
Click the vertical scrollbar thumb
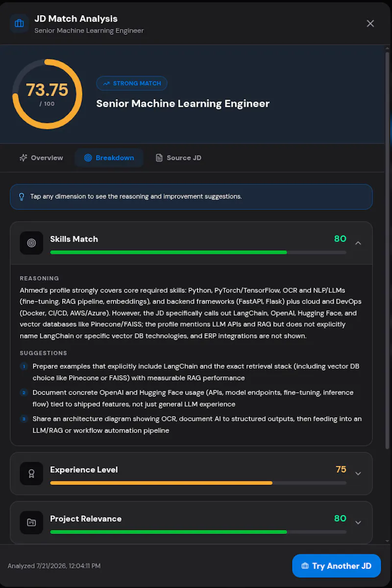click(x=388, y=251)
